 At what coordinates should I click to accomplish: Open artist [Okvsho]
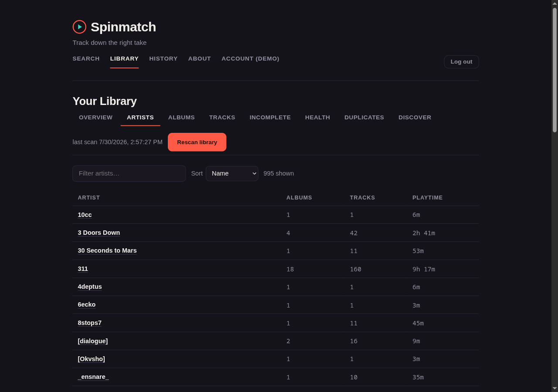coord(92,359)
